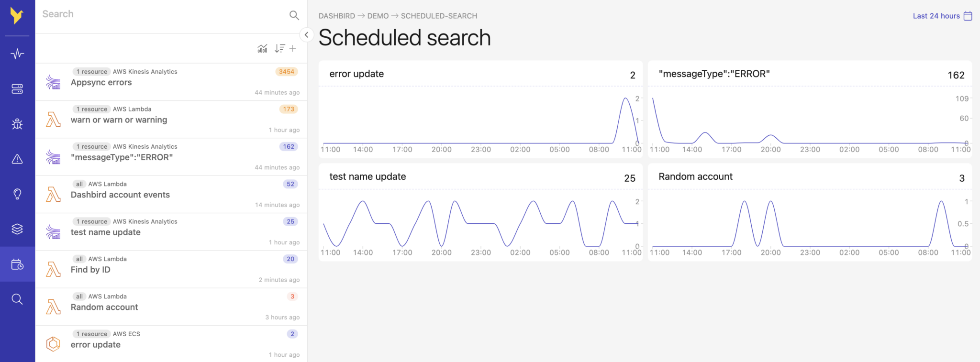This screenshot has height=362, width=980.
Task: Select the insights lightbulb icon in sidebar
Action: coord(17,194)
